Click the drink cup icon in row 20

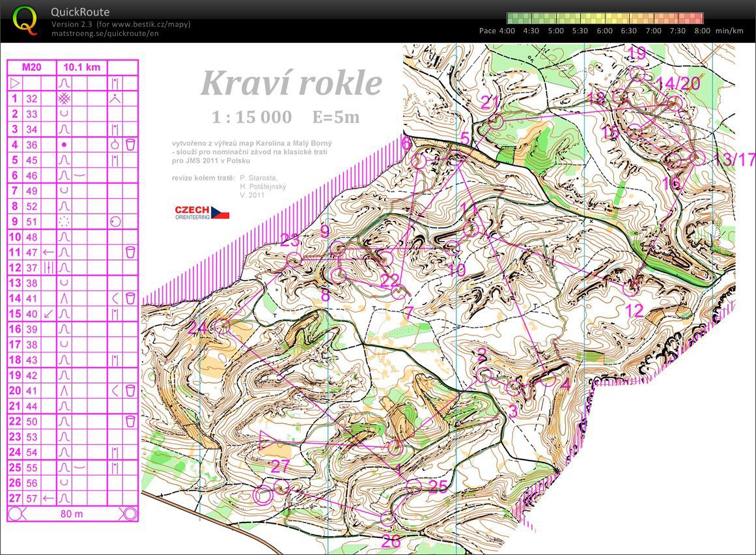tap(130, 391)
